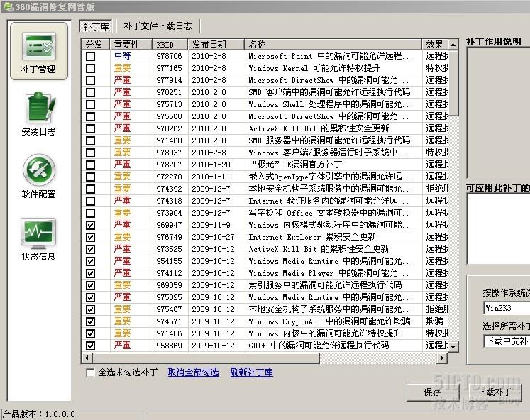Uncheck the box for KB976749 row
This screenshot has width=530, height=420.
[90, 237]
